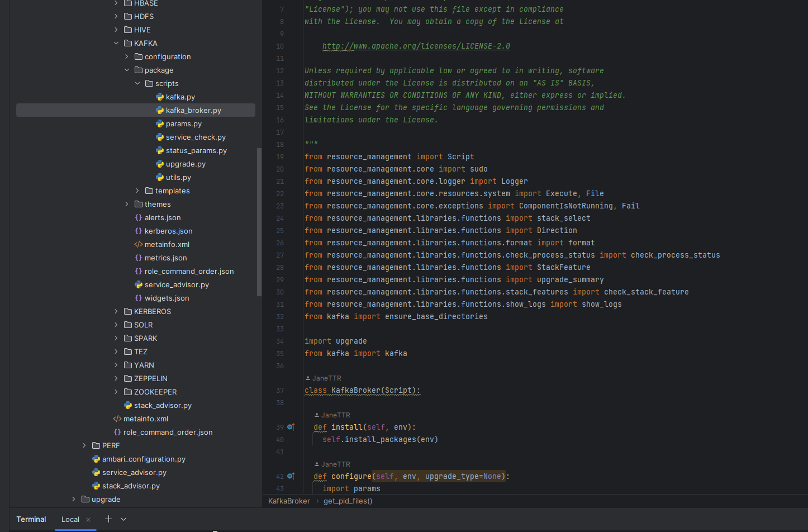The width and height of the screenshot is (808, 532).
Task: Click the kafka_broker.py Python file icon
Action: pyautogui.click(x=160, y=110)
